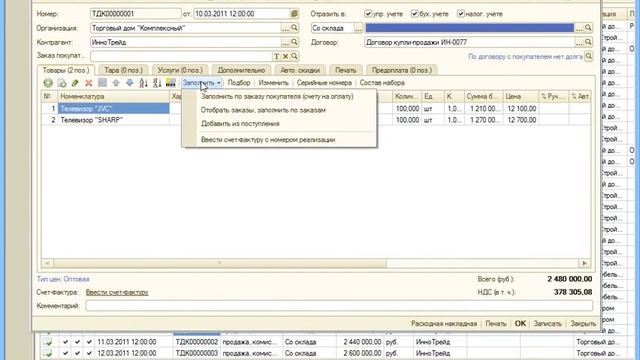Click the magnifier icon in Контрагент field
The height and width of the screenshot is (360, 640).
pos(294,42)
